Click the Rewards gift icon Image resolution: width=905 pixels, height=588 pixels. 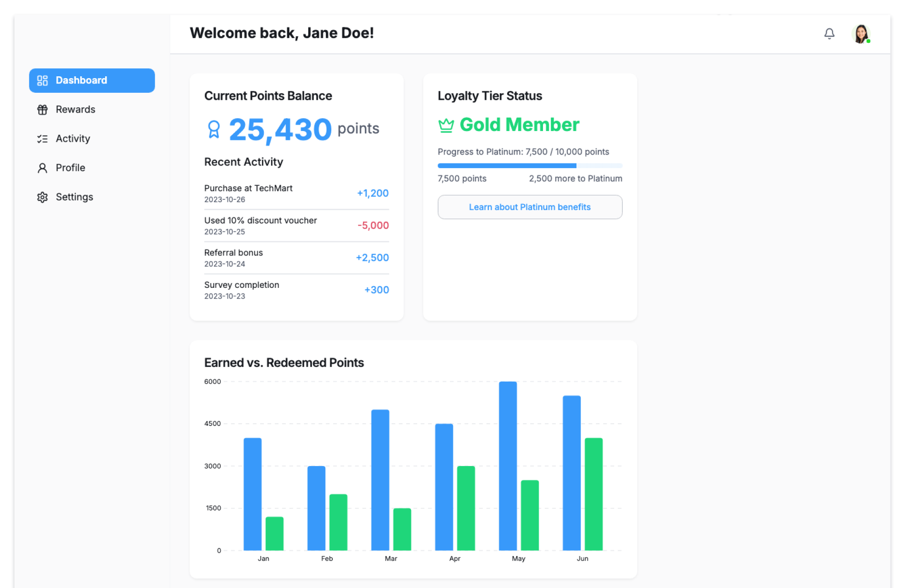coord(42,110)
